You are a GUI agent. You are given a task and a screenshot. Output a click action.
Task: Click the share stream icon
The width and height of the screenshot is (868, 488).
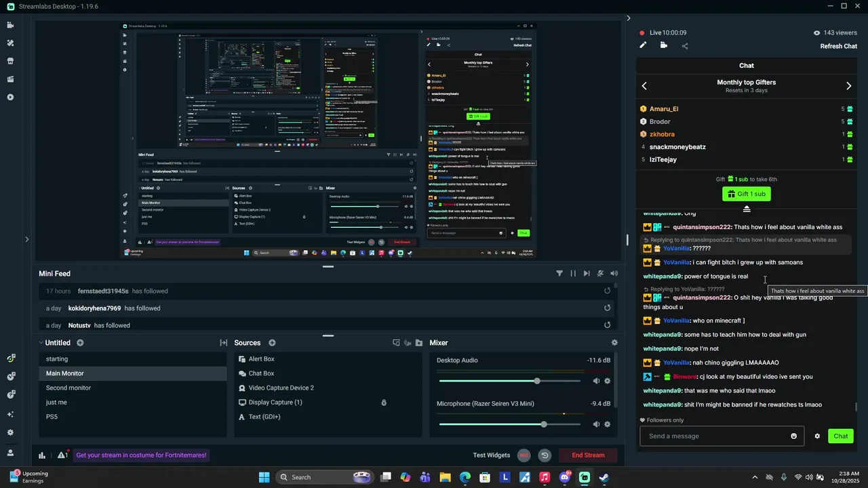click(685, 46)
